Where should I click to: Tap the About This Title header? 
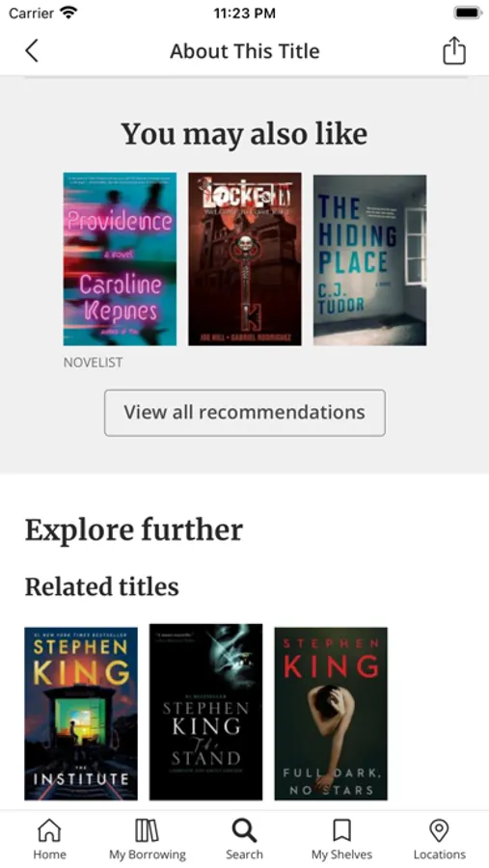pyautogui.click(x=245, y=51)
